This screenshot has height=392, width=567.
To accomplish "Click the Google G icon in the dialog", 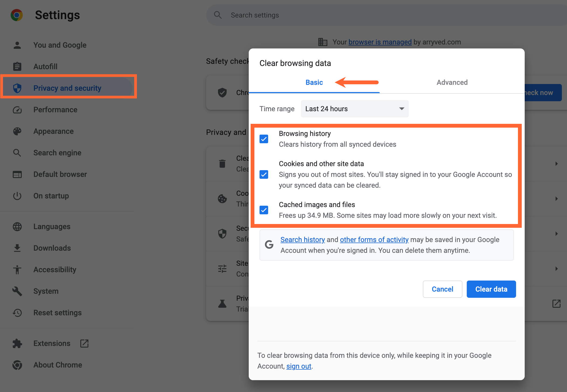I will click(x=269, y=245).
